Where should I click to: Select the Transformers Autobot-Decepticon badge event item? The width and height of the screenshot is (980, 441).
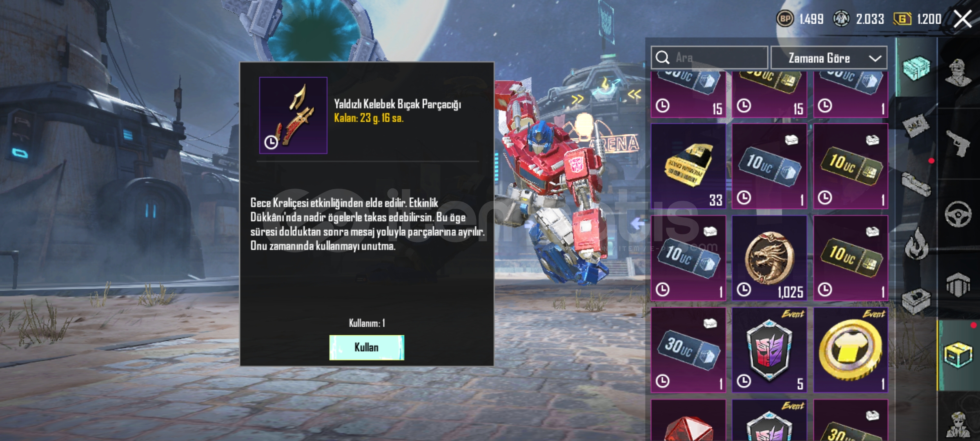coord(769,350)
